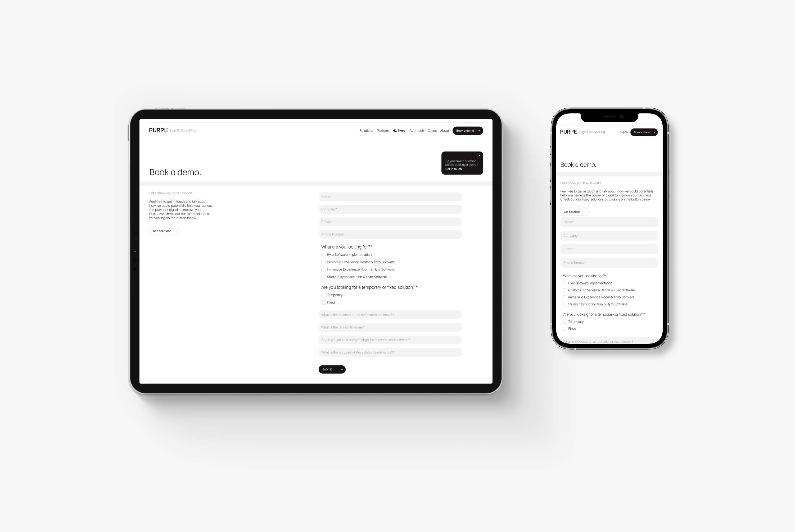Open the Solutions dropdown in navigation
The width and height of the screenshot is (795, 532).
pyautogui.click(x=365, y=131)
